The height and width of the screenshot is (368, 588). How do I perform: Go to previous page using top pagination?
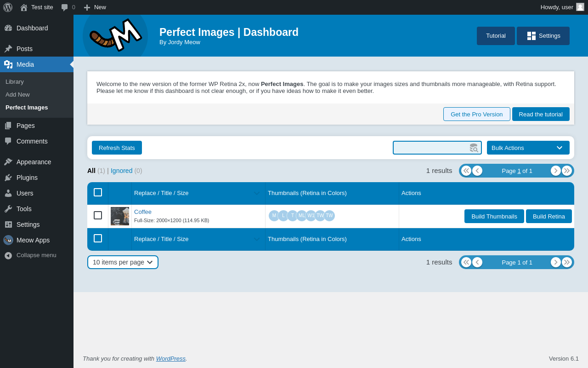pos(477,171)
